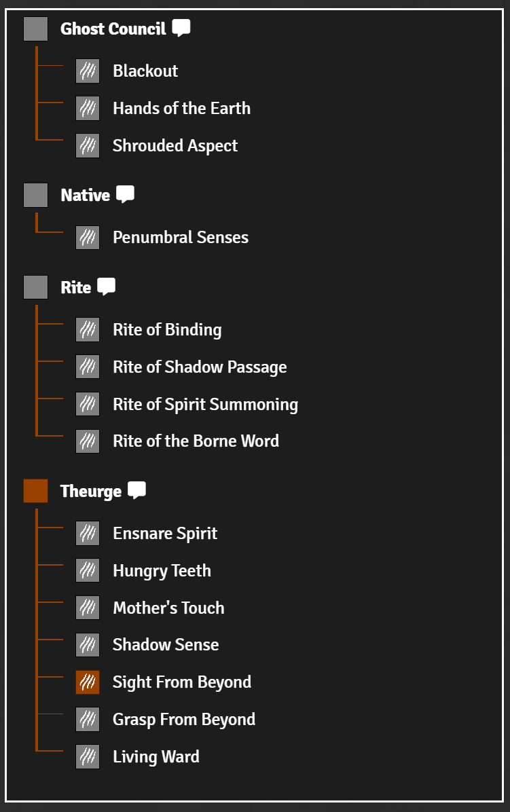This screenshot has height=812, width=510.
Task: Select the Rite of Binding claw icon
Action: (88, 330)
